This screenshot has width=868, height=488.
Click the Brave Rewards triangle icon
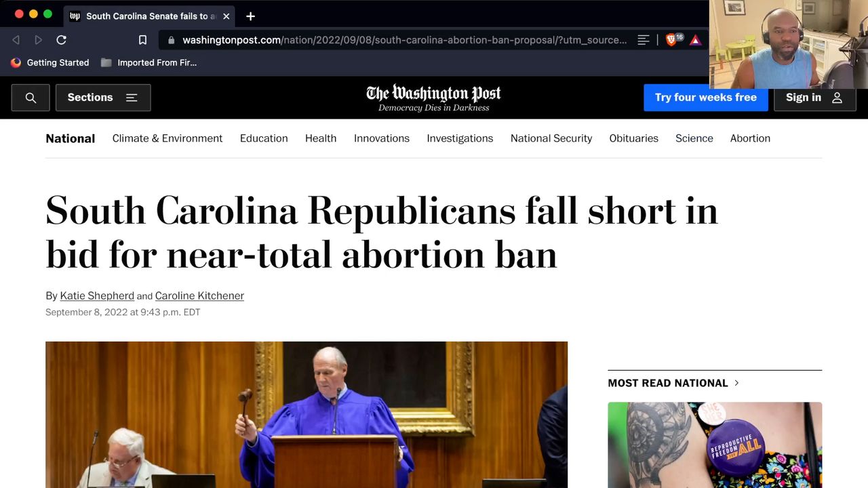(695, 40)
